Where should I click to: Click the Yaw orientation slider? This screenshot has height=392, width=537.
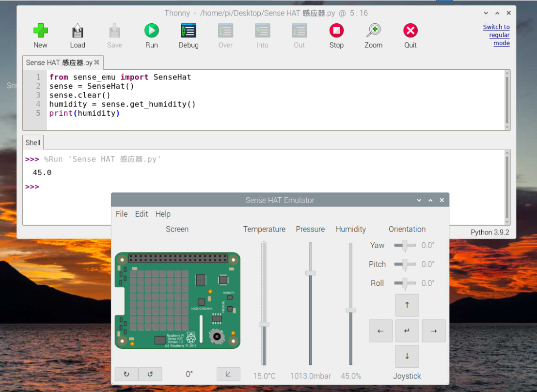(405, 246)
